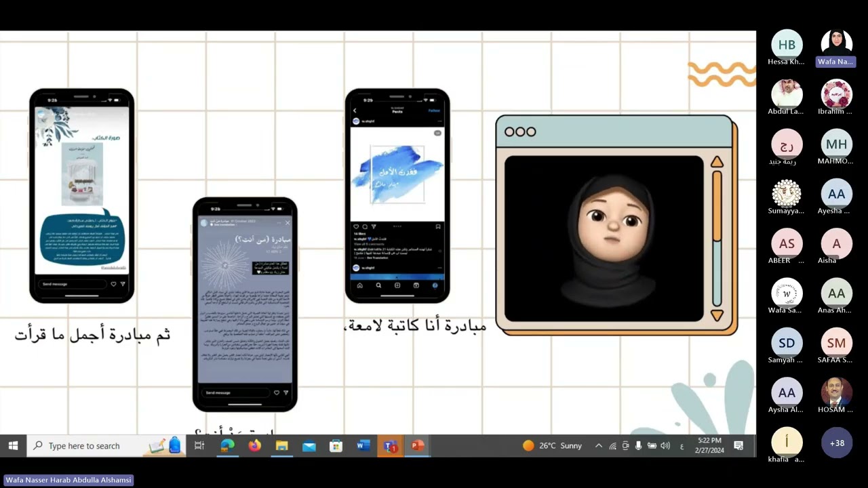The height and width of the screenshot is (488, 868).
Task: Open the battery status tray icon
Action: click(652, 445)
